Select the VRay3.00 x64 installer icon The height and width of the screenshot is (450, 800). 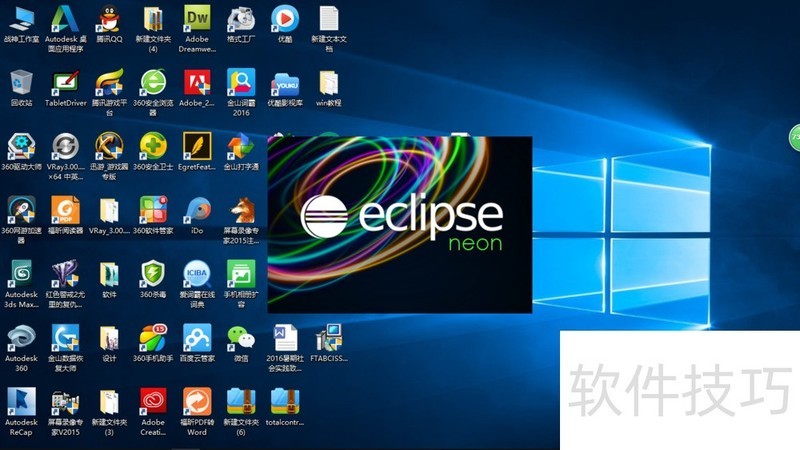click(65, 147)
